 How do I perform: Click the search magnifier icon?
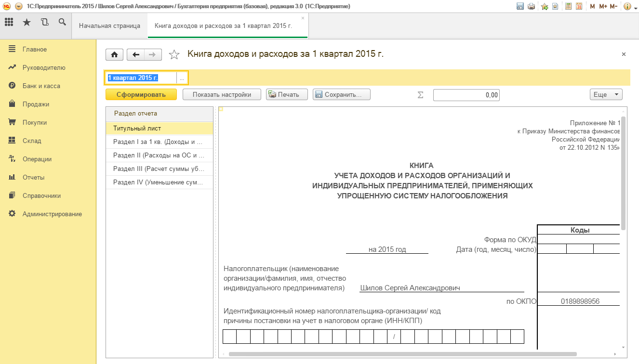62,22
